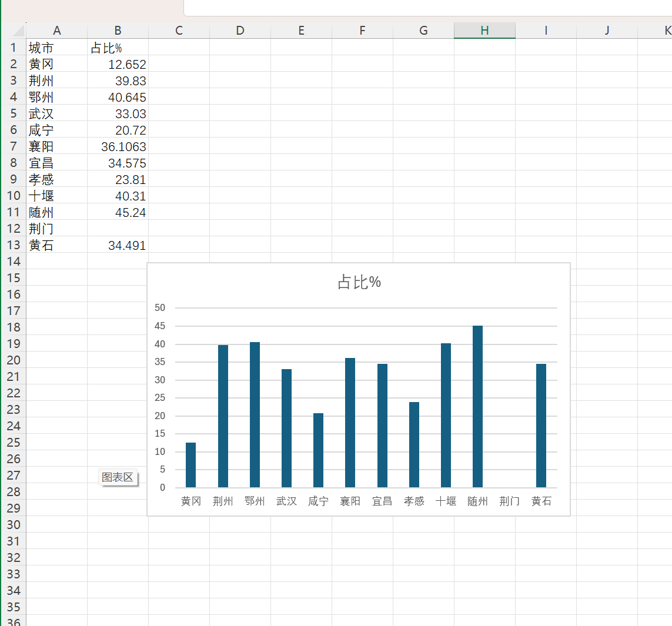Click the chart title 占比%
The height and width of the screenshot is (626, 672).
click(x=359, y=282)
